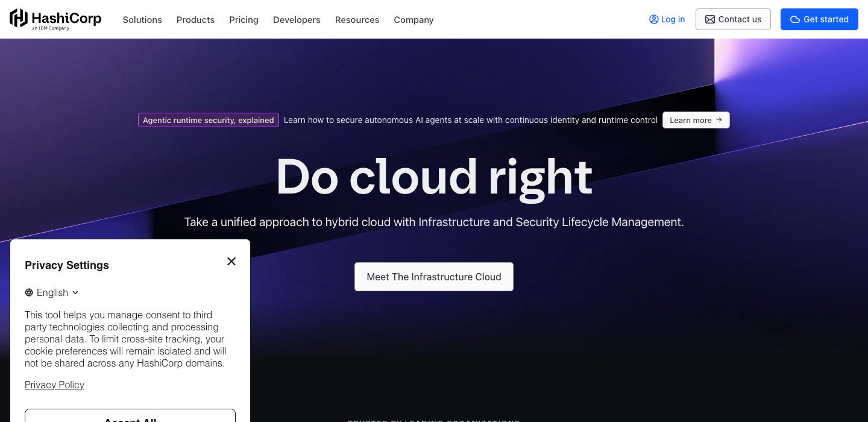Click the Contact us button
868x422 pixels.
click(733, 19)
